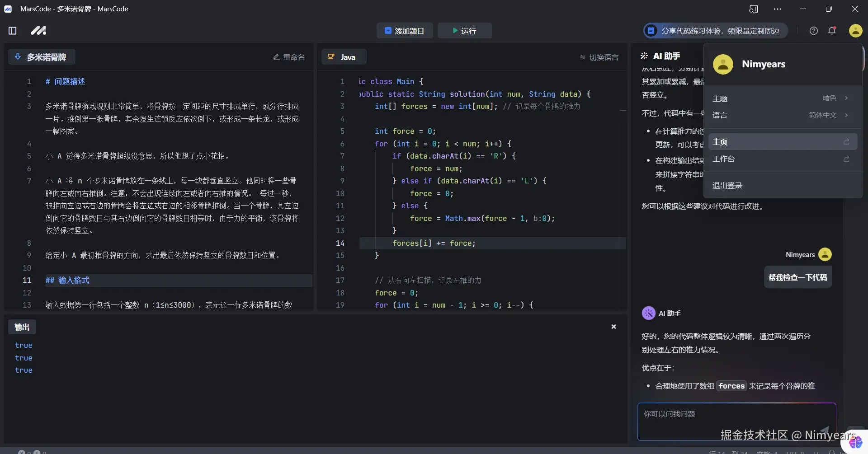
Task: Click the user avatar in top bar
Action: pos(855,31)
